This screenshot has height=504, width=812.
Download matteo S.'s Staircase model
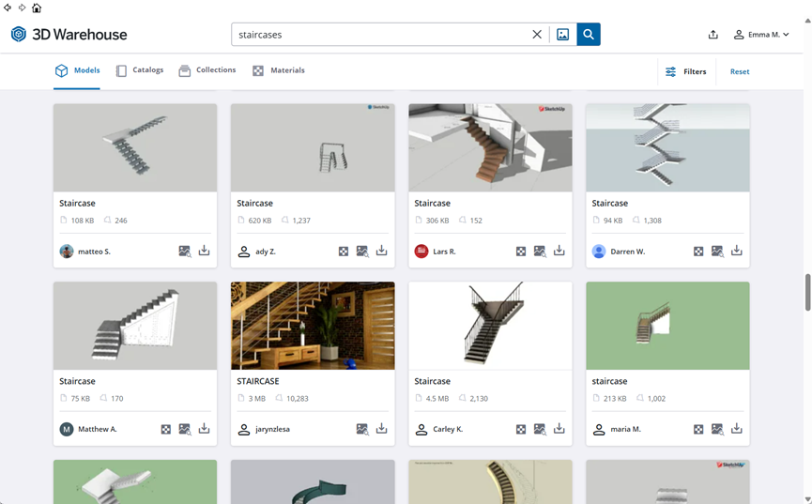pyautogui.click(x=204, y=252)
